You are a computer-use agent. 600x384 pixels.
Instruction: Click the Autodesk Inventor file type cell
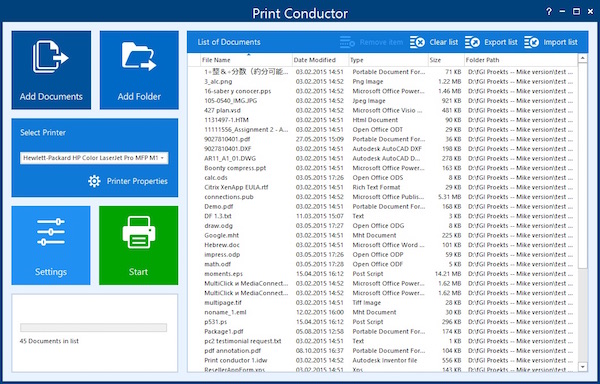(x=385, y=360)
